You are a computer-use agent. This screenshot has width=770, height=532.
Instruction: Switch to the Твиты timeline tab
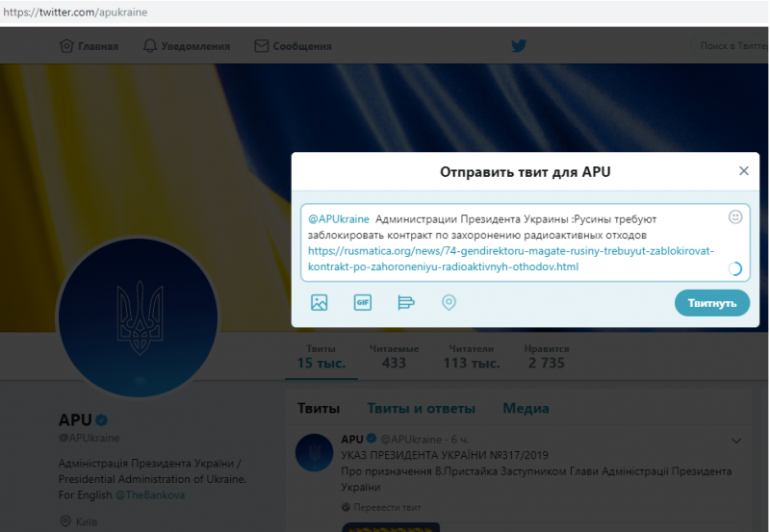(x=319, y=408)
